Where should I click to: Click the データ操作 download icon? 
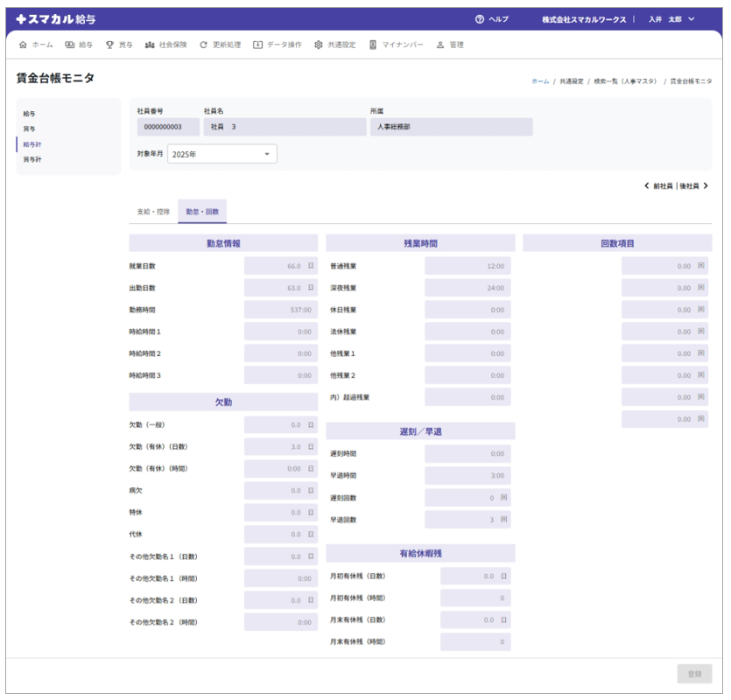tap(258, 45)
